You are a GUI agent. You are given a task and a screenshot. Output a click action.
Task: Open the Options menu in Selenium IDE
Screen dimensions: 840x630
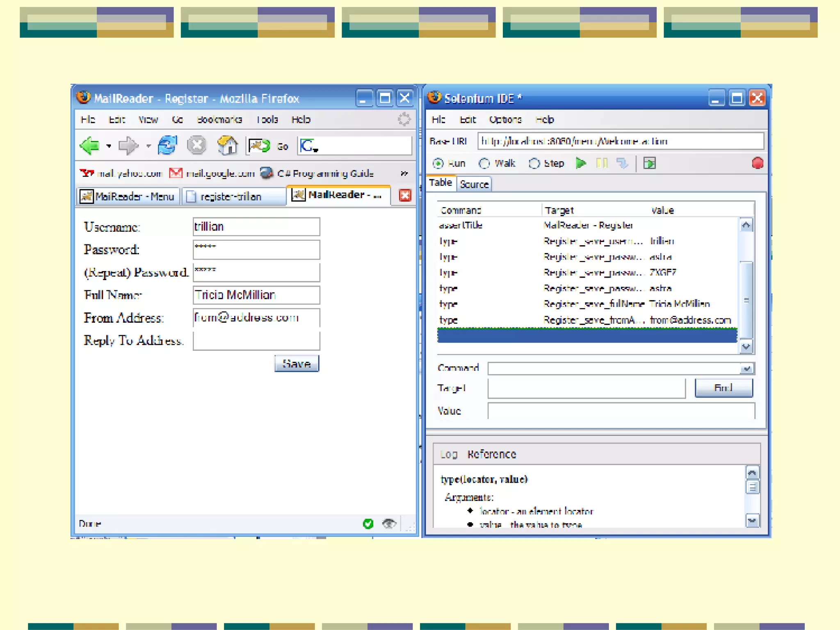tap(505, 120)
